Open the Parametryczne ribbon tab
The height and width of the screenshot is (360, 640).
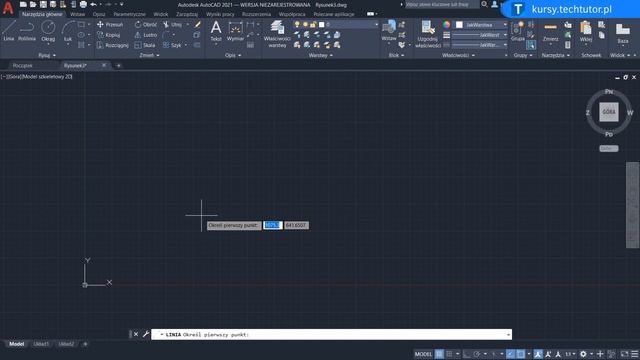(129, 14)
